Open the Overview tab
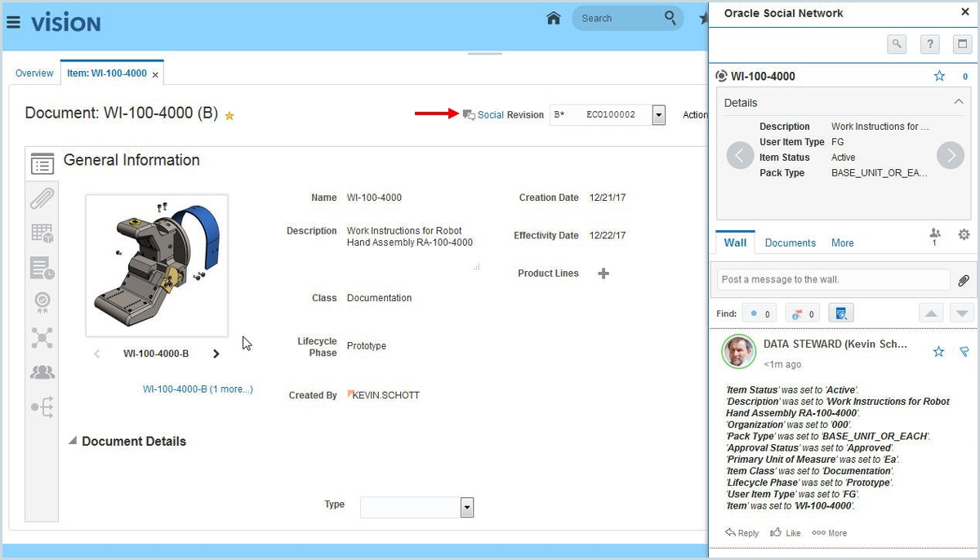This screenshot has height=560, width=980. (34, 73)
